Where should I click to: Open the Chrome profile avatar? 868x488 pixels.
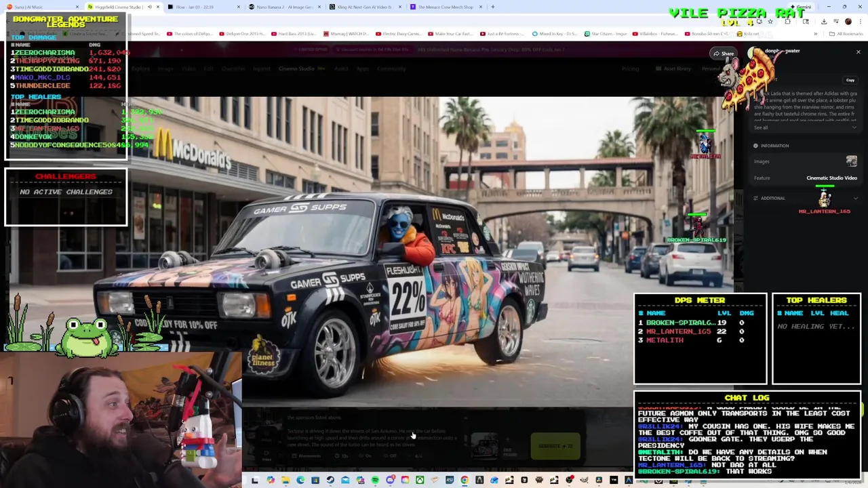pyautogui.click(x=848, y=21)
